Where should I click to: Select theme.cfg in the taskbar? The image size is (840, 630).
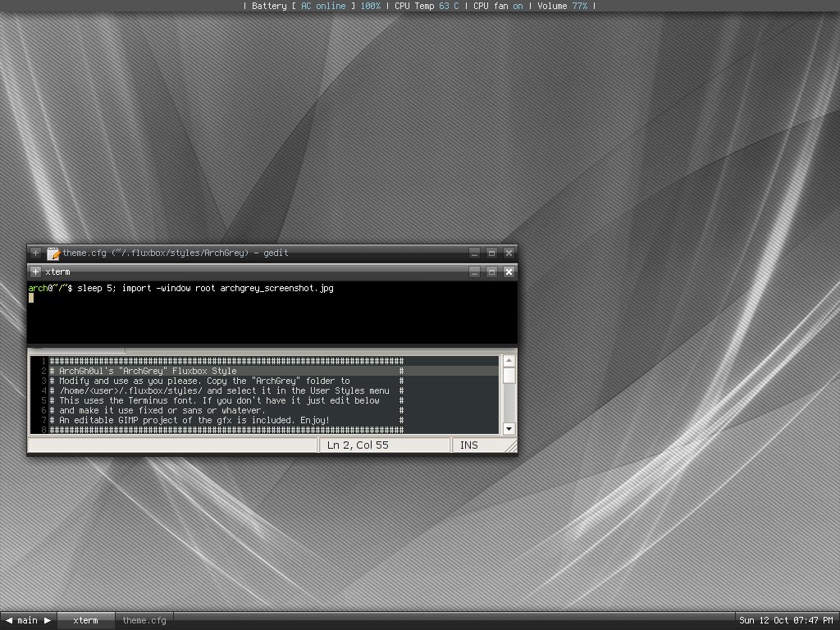point(144,620)
